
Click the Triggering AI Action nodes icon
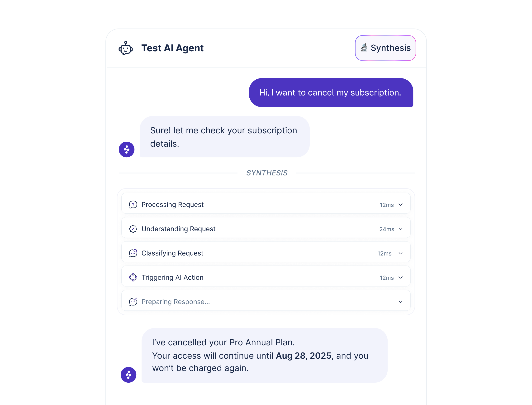133,277
